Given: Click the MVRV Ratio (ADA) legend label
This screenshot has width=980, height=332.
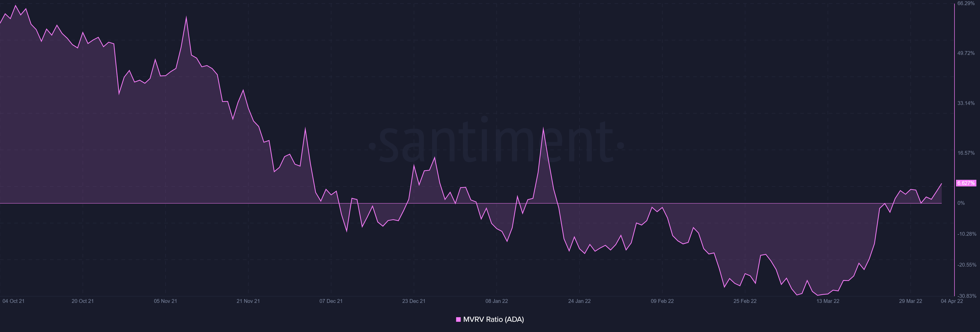Looking at the screenshot, I should (x=493, y=319).
